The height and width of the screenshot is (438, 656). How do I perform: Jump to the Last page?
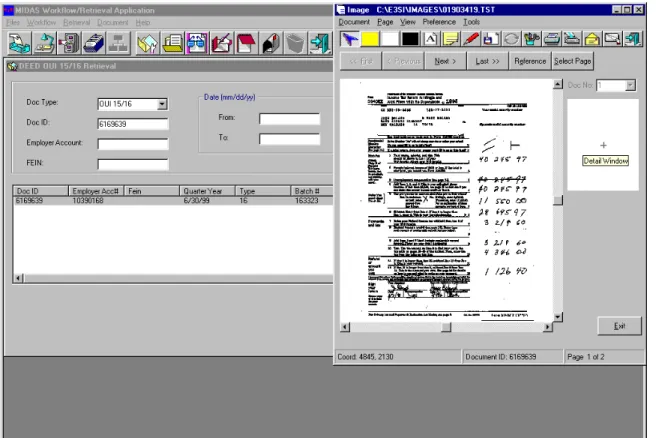pos(487,61)
